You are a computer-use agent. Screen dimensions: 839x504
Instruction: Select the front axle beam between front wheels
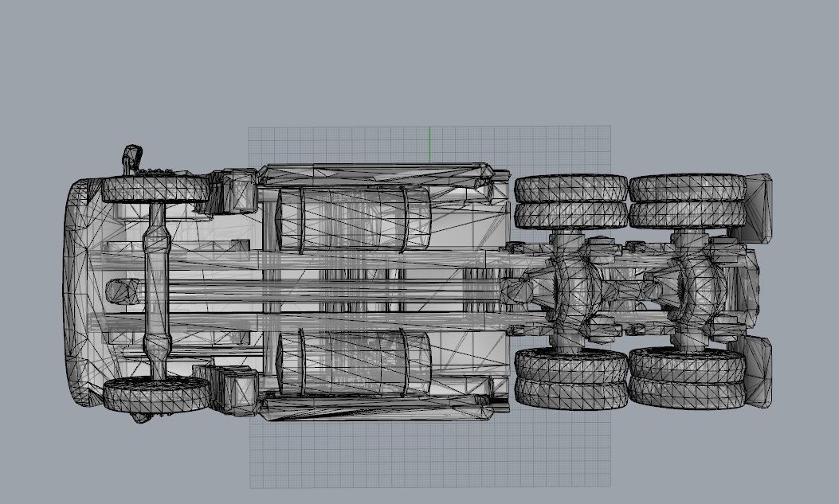click(157, 290)
